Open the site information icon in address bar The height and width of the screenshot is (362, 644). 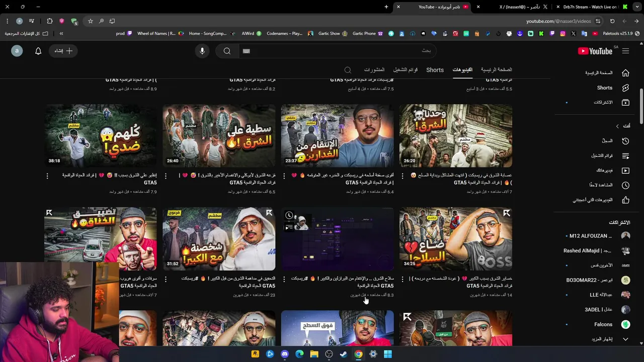tap(598, 21)
